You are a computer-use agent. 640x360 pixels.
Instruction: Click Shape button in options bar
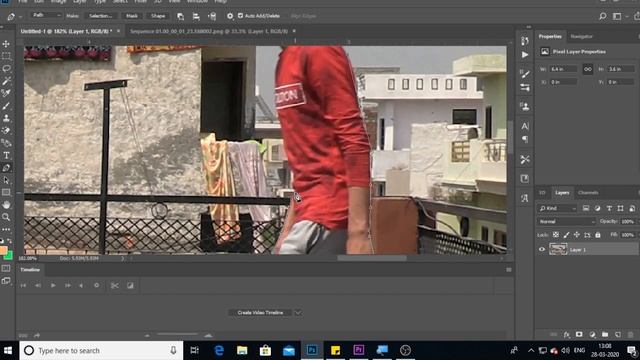point(158,16)
